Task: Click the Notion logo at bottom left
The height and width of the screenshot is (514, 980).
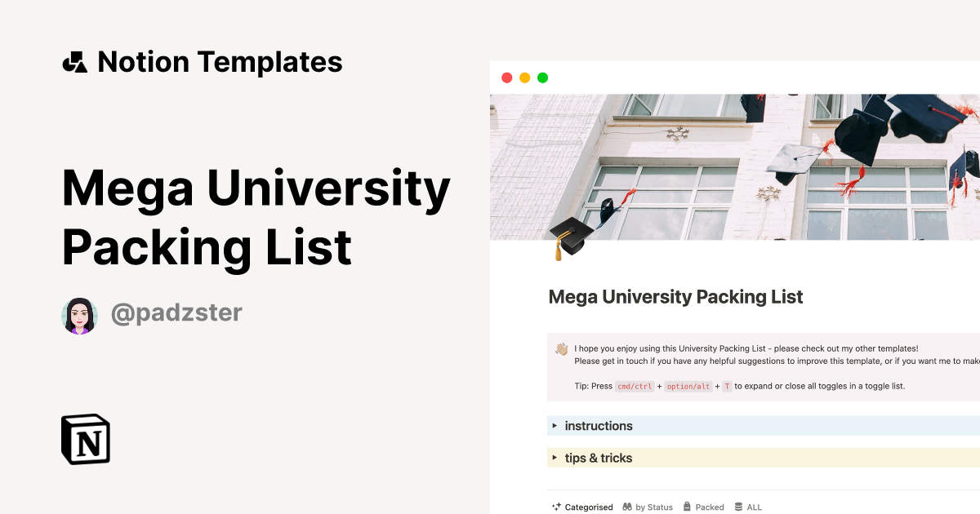Action: click(84, 440)
